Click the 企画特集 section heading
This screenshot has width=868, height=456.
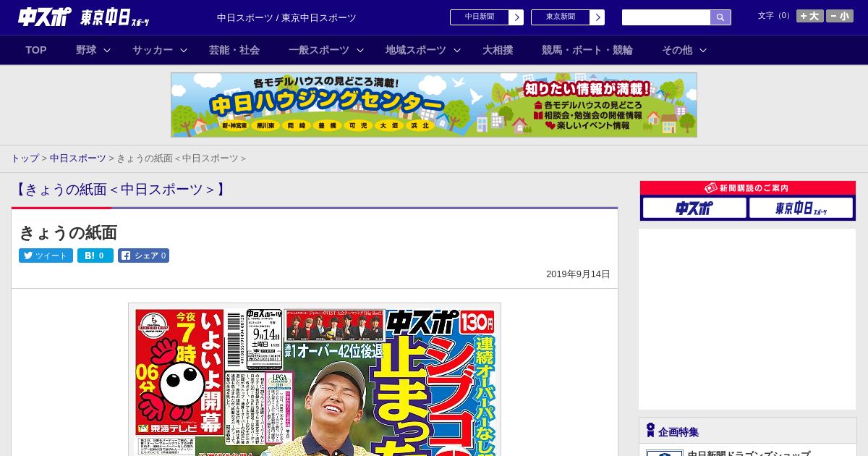pos(678,432)
